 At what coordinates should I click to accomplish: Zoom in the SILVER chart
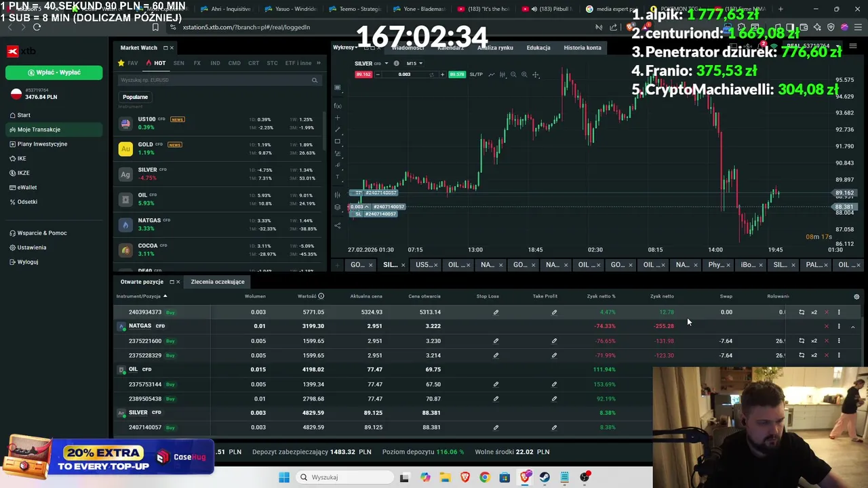tap(524, 75)
